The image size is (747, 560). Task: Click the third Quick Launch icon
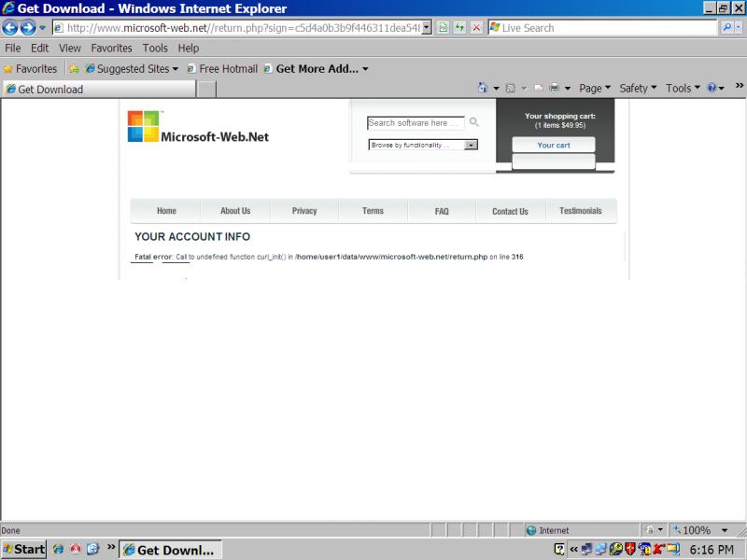click(x=92, y=549)
